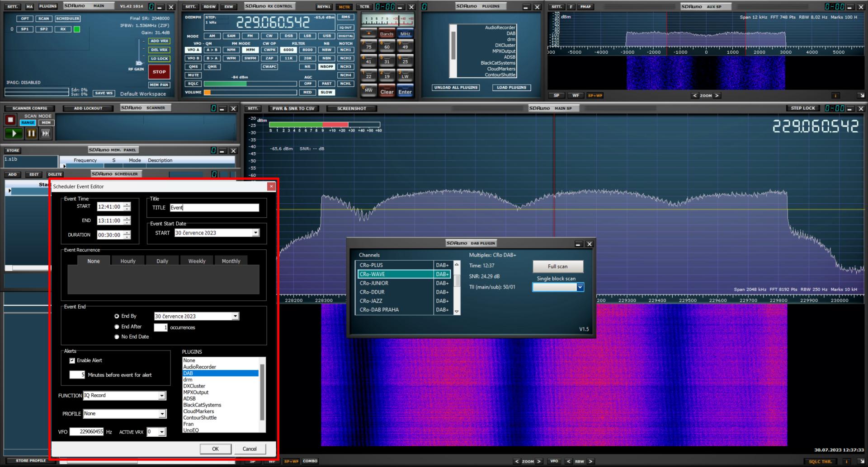Click the RBW increase arrow on Main SP

click(x=590, y=461)
